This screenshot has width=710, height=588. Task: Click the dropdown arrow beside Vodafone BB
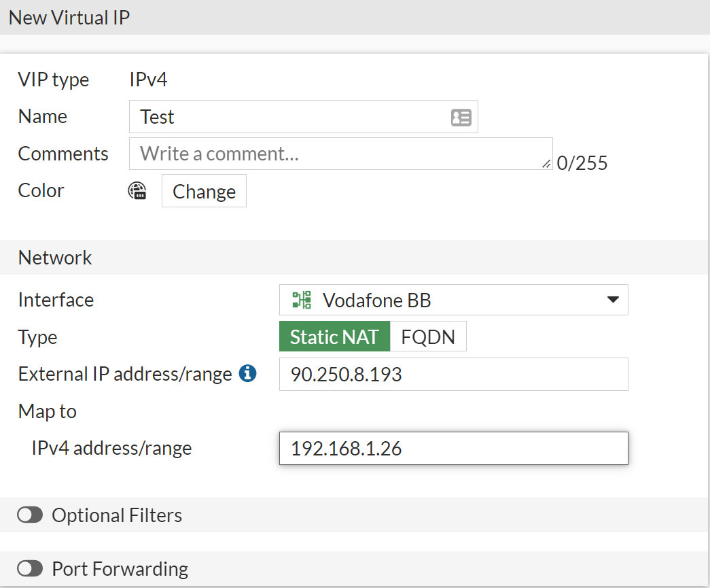[x=612, y=299]
